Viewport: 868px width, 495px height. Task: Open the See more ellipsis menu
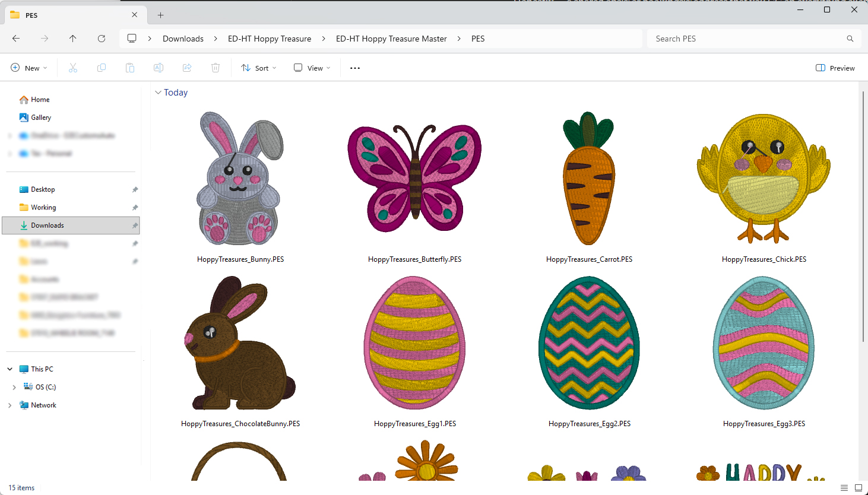[355, 68]
